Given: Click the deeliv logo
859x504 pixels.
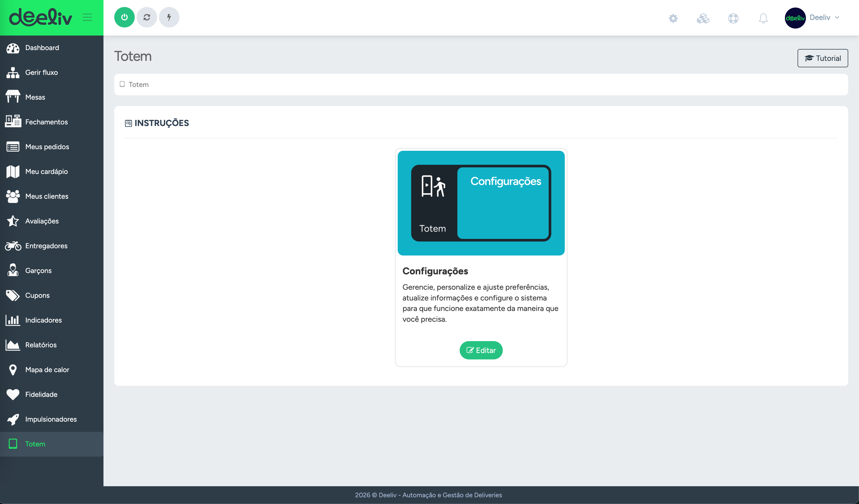Looking at the screenshot, I should coord(41,17).
